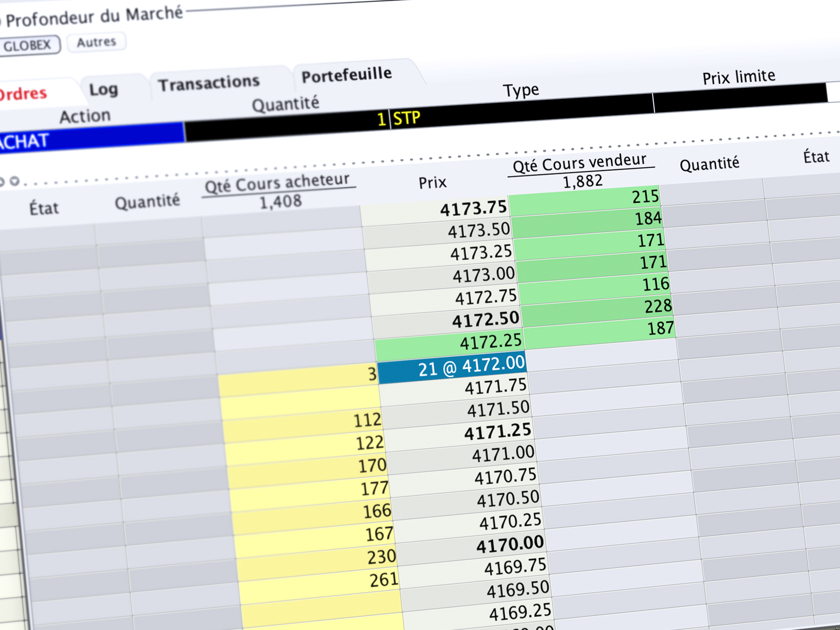
Task: Click bid quantity 3
Action: click(x=372, y=374)
